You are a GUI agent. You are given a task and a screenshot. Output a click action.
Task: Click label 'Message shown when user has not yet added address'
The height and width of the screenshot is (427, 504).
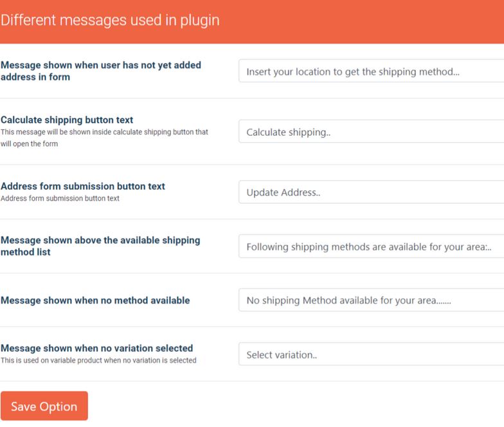[x=101, y=71]
